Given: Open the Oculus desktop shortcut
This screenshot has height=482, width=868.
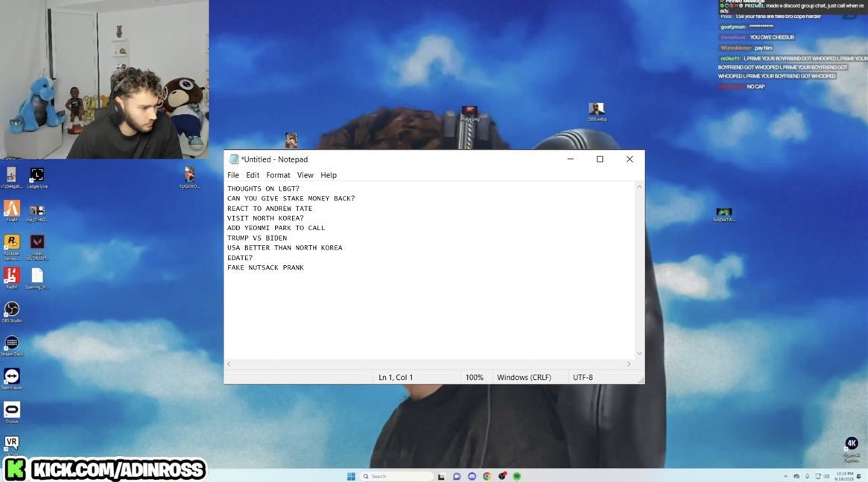Looking at the screenshot, I should (12, 412).
